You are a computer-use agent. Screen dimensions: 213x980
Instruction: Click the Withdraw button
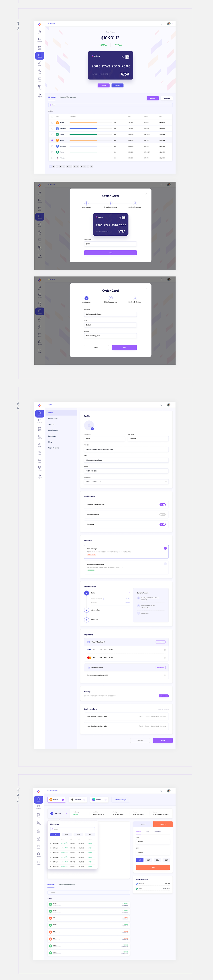167,98
